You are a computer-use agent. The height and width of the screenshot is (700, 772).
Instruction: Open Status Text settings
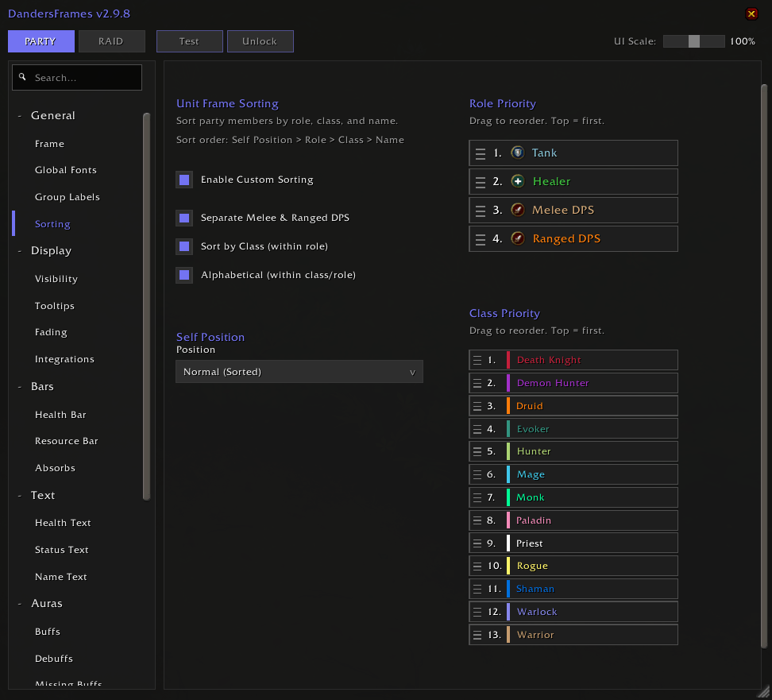(61, 550)
